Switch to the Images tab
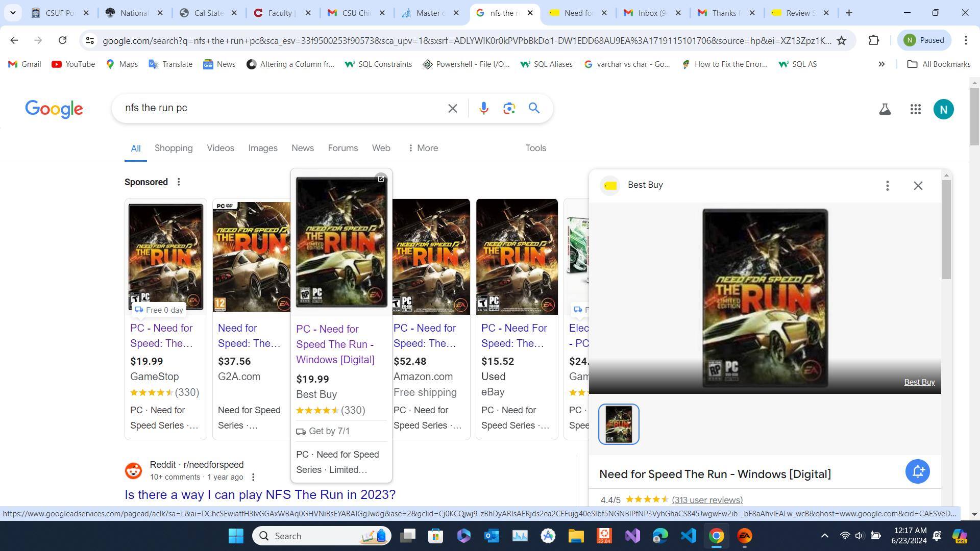Screen dimensions: 980x551 [x=262, y=148]
